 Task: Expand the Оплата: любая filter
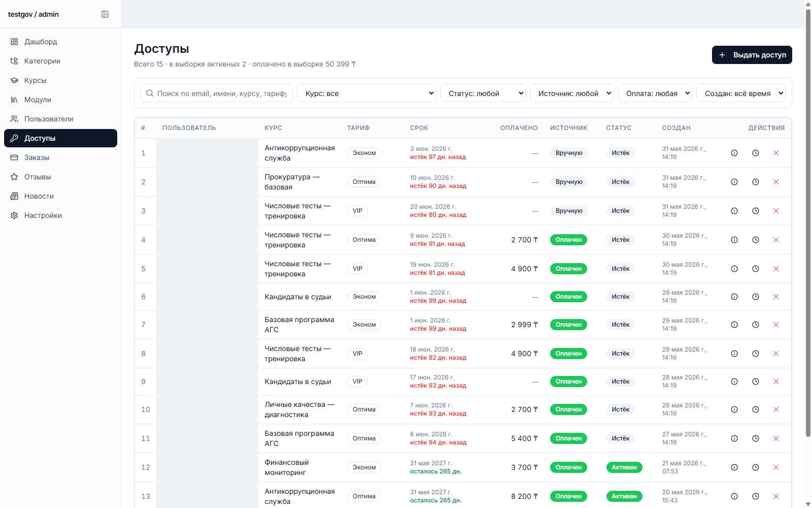pyautogui.click(x=655, y=93)
